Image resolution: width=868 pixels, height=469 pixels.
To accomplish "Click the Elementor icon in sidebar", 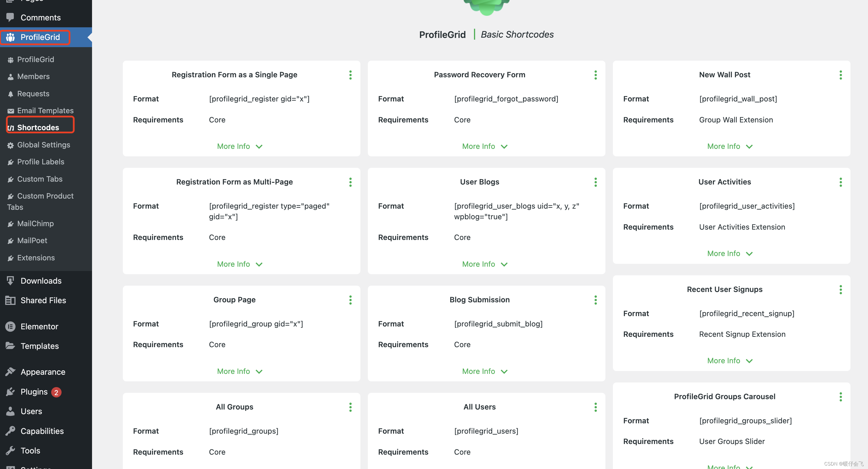I will [10, 326].
